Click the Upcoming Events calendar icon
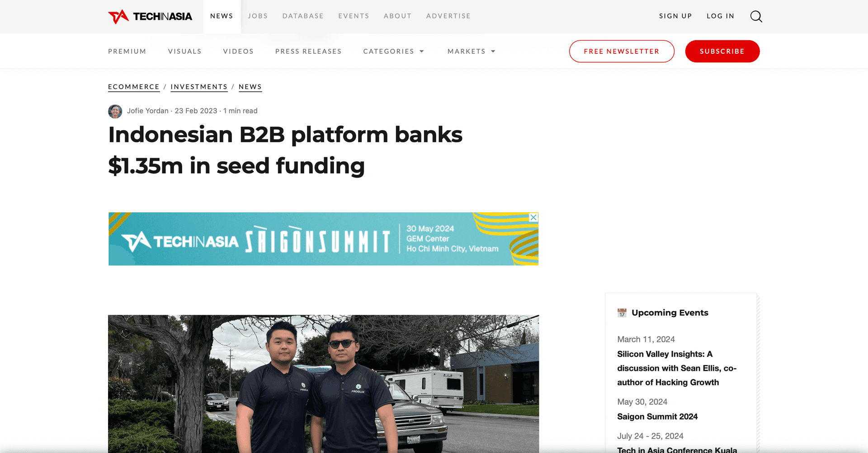 point(622,313)
